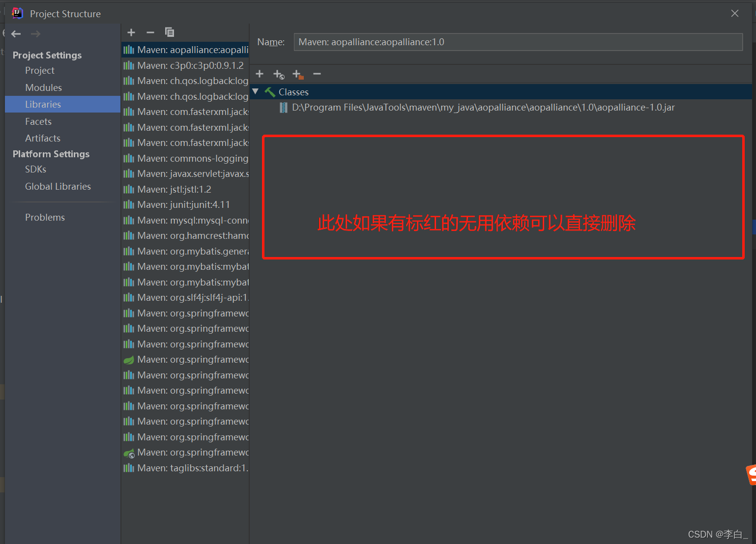Click the Spring web leaf-globe library icon
The height and width of the screenshot is (544, 756).
coord(129,453)
